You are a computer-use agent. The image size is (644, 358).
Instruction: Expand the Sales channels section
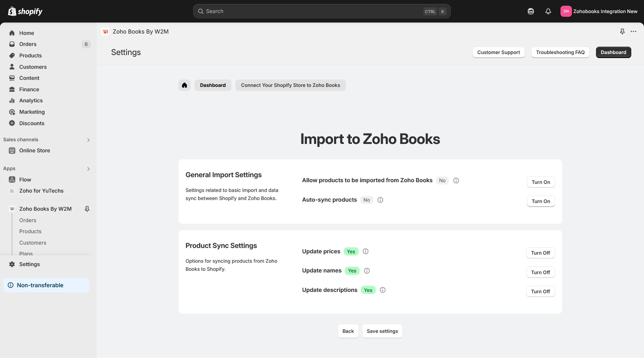[88, 140]
